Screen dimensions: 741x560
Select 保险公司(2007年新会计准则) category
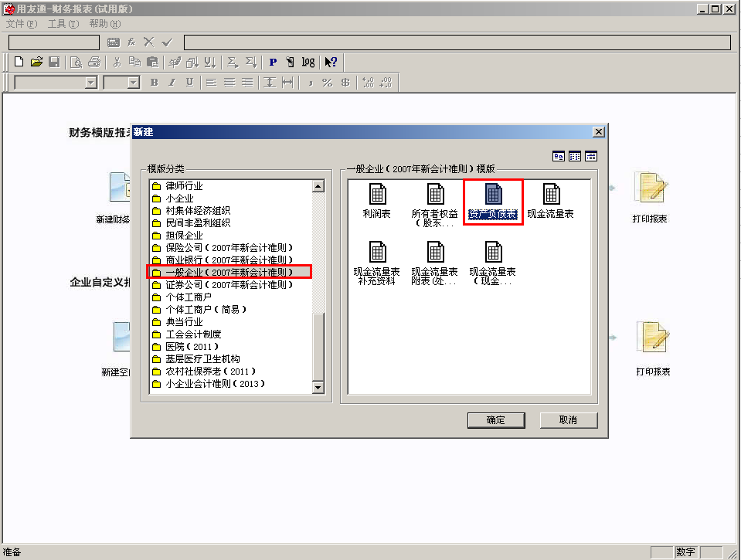point(223,248)
